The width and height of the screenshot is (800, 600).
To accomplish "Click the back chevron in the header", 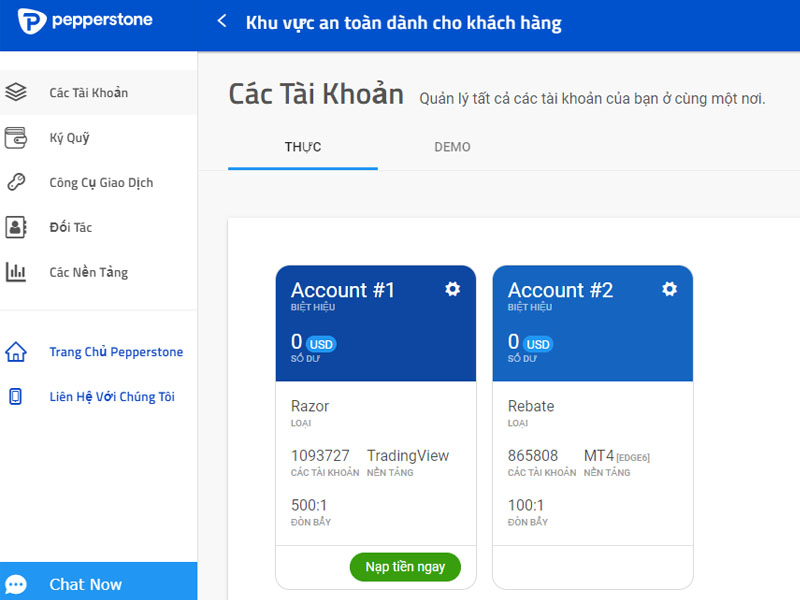I will tap(221, 21).
